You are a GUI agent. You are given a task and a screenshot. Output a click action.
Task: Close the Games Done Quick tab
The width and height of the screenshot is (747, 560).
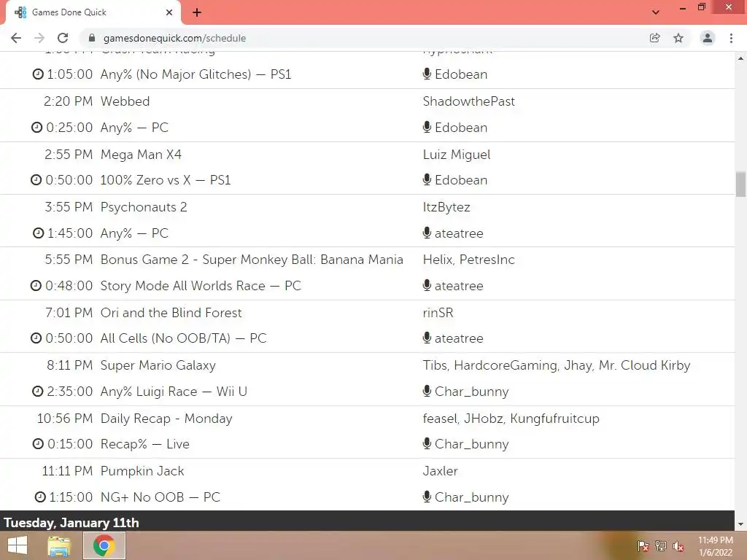(169, 12)
